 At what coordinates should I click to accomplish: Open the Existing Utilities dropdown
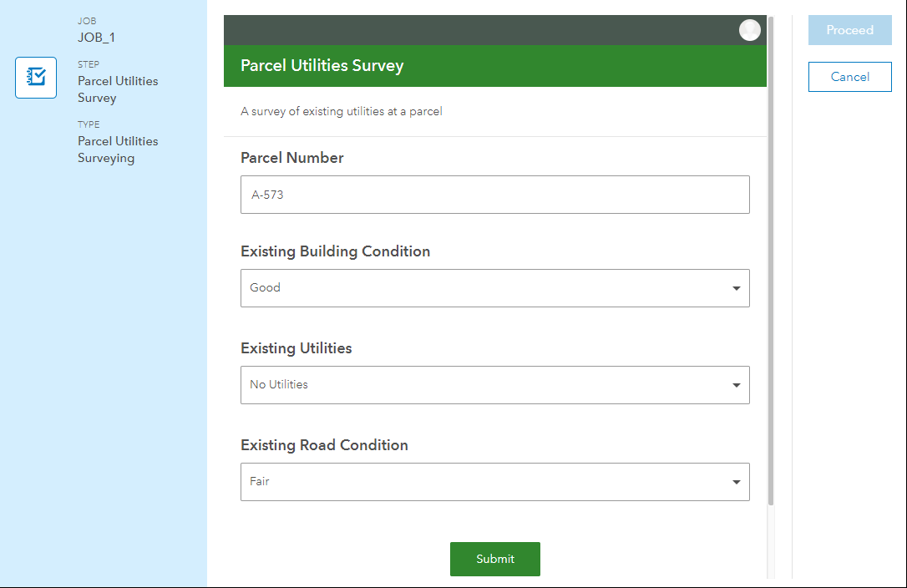(494, 384)
